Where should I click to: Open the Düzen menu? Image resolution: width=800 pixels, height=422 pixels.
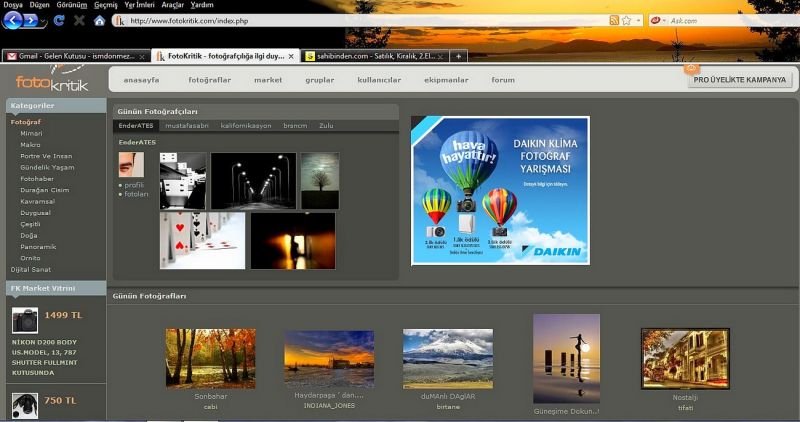(x=39, y=5)
